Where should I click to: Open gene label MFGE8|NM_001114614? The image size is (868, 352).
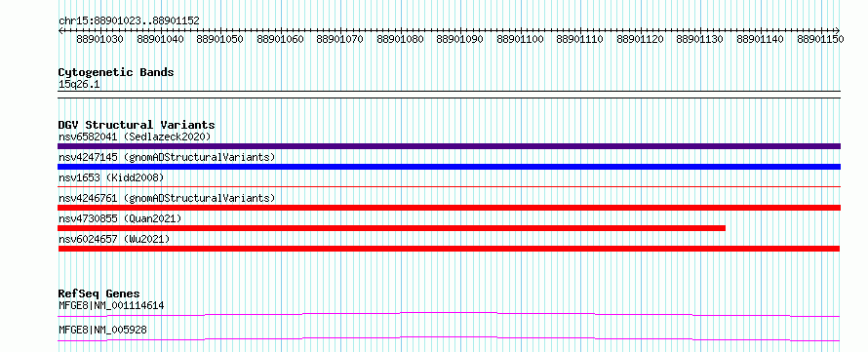pos(111,305)
